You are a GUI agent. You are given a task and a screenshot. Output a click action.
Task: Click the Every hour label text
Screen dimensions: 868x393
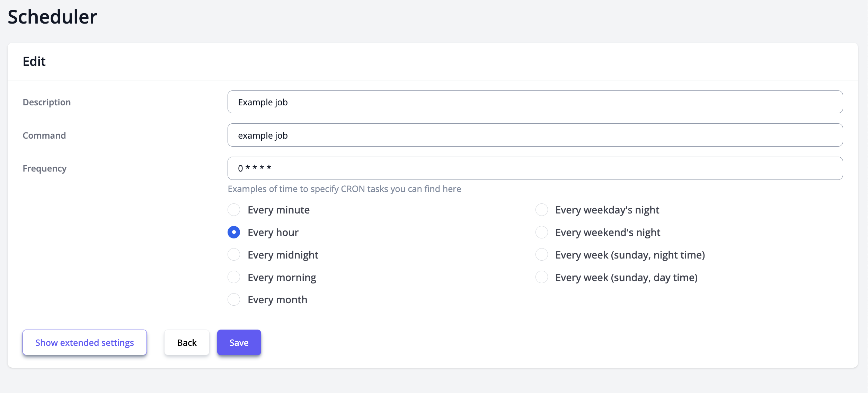pos(273,232)
